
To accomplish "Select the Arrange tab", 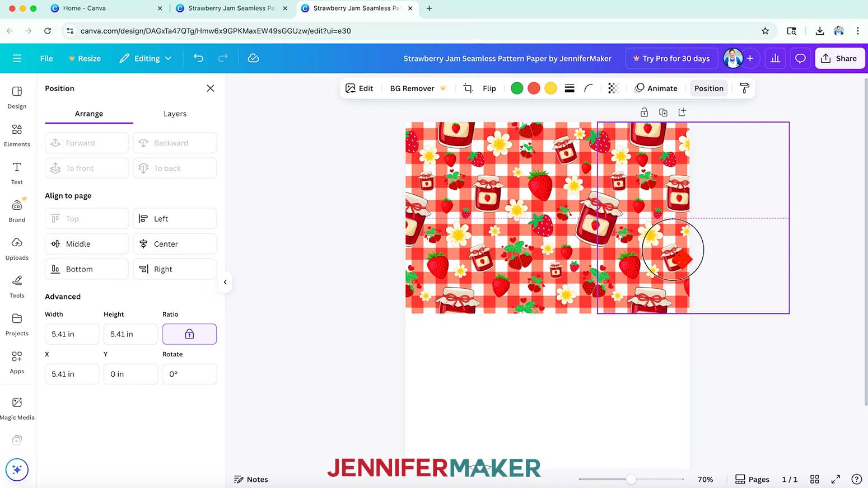I will click(x=89, y=114).
